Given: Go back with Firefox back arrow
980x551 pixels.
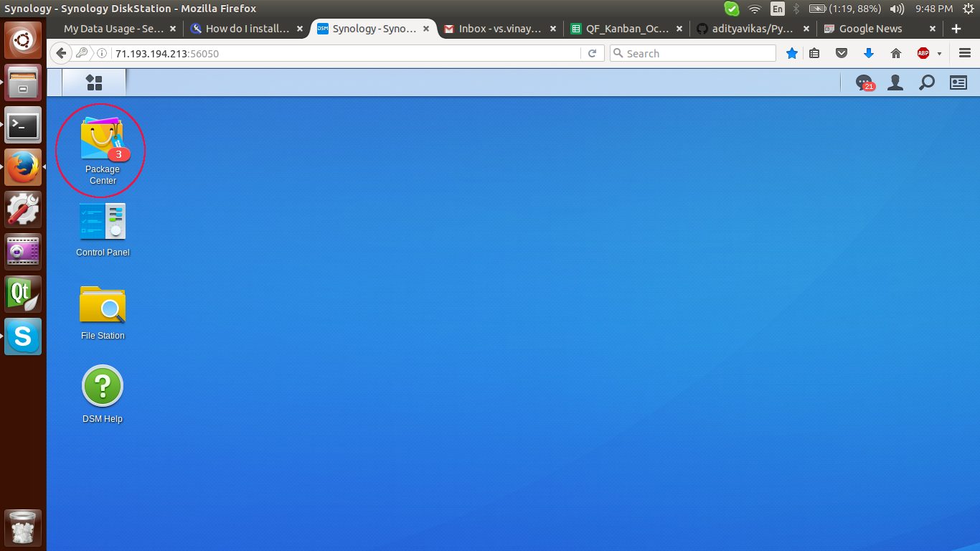Looking at the screenshot, I should [x=61, y=53].
